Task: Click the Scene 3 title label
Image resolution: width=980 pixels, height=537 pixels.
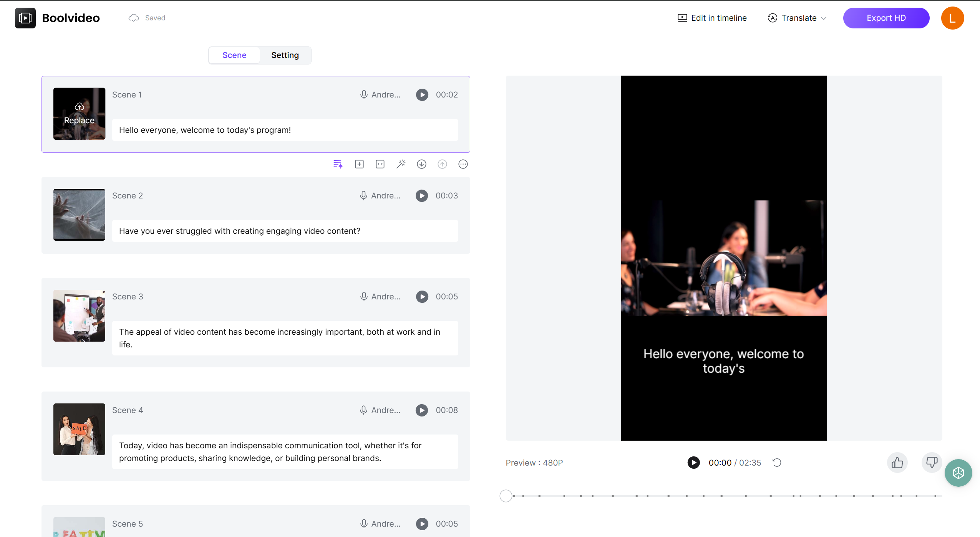Action: [x=128, y=297]
